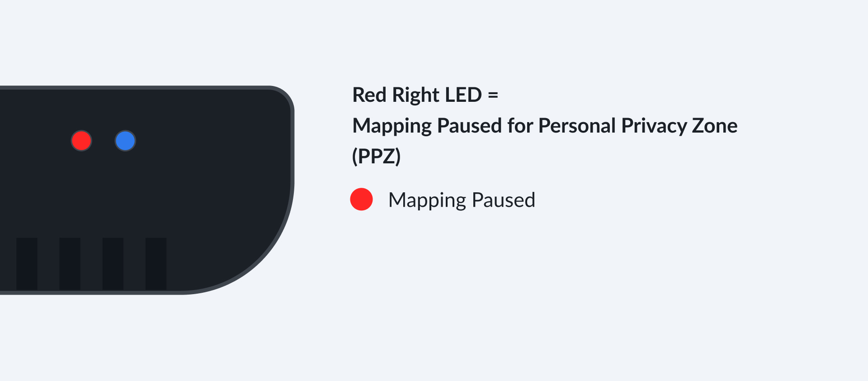Select the second vent slot from left
The width and height of the screenshot is (868, 381).
(x=70, y=263)
